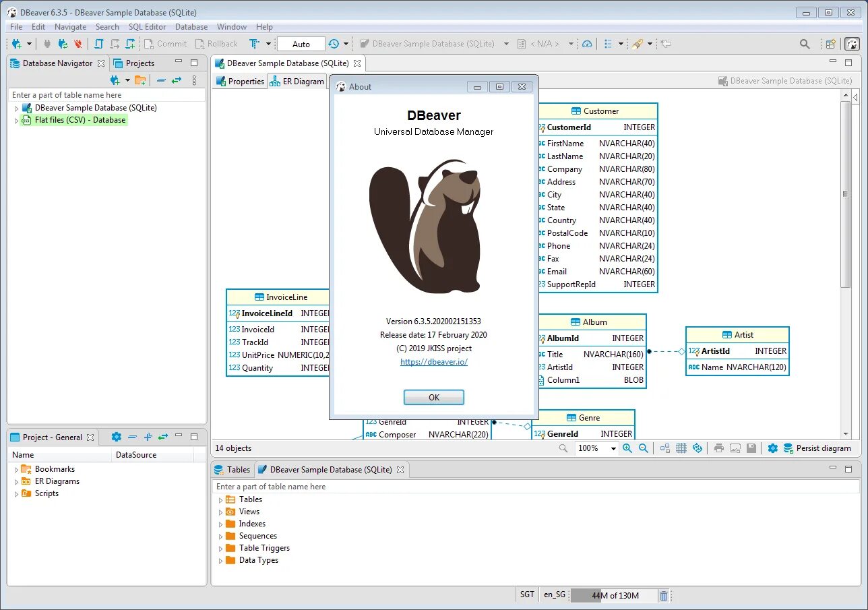Viewport: 868px width, 610px height.
Task: Open the Database menu
Action: tap(191, 27)
